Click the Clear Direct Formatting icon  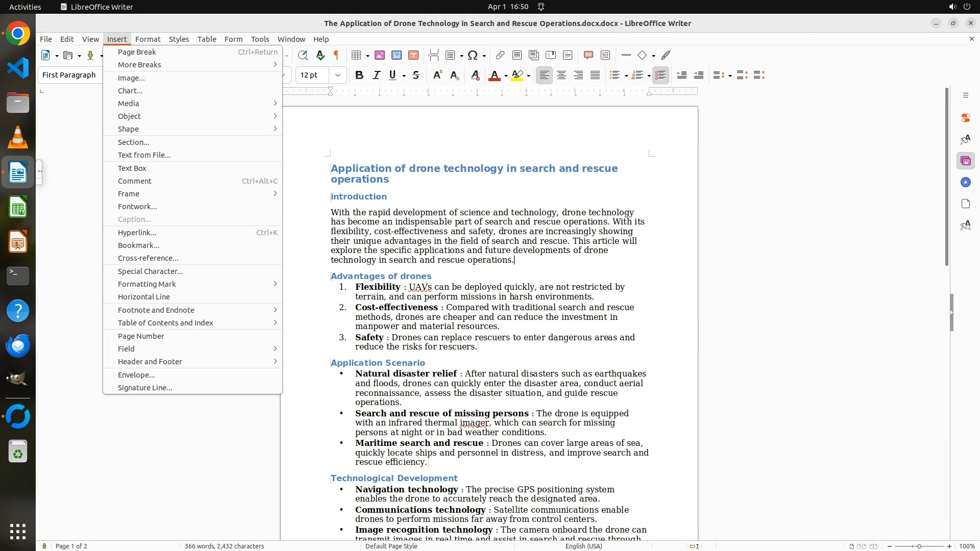point(475,76)
